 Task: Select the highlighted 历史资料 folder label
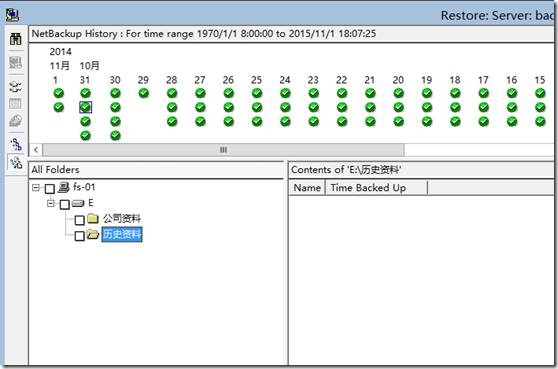tap(122, 234)
